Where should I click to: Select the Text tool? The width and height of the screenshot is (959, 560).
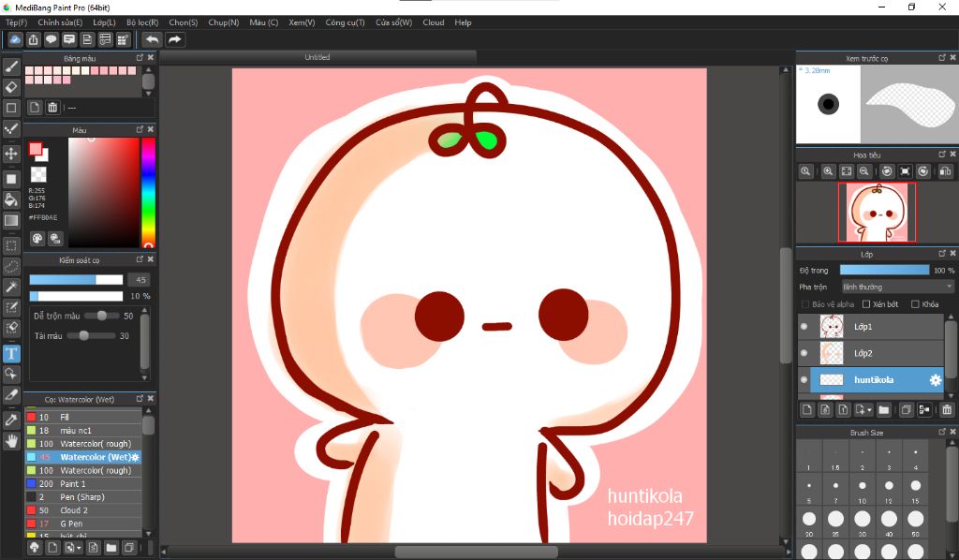click(x=11, y=353)
